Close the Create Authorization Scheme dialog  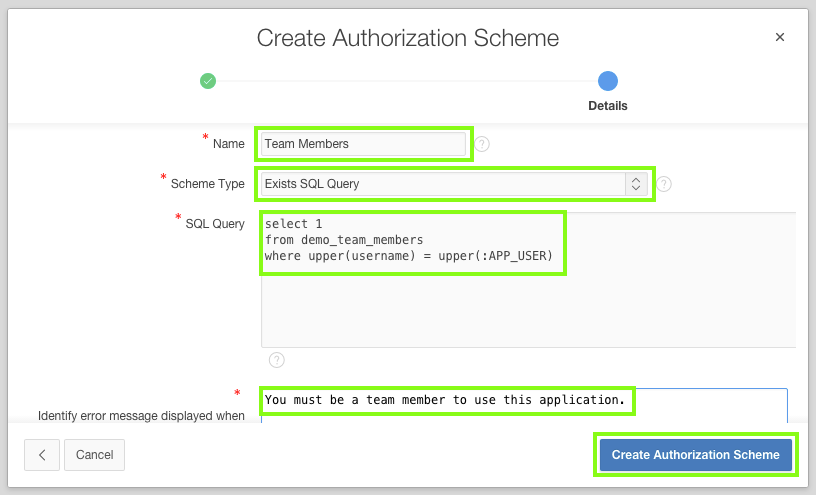tap(780, 38)
